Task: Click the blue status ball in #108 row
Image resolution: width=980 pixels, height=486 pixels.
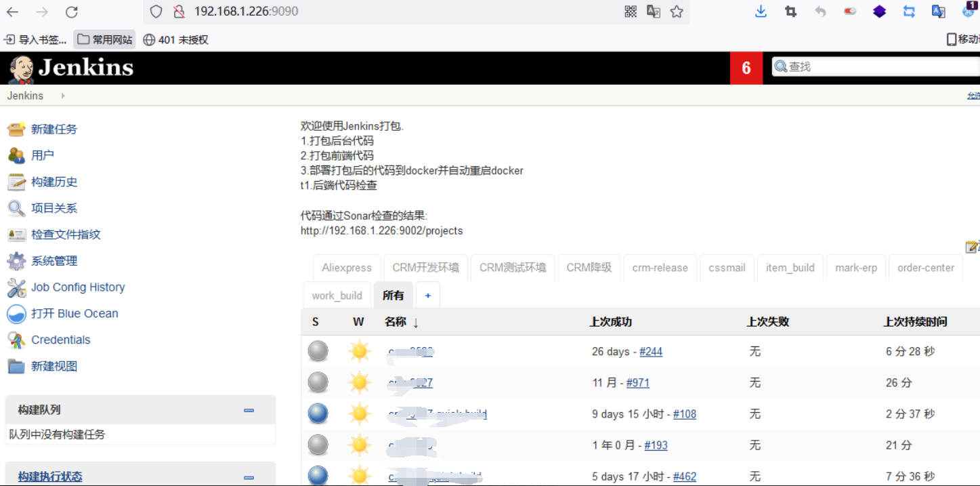Action: pyautogui.click(x=318, y=413)
